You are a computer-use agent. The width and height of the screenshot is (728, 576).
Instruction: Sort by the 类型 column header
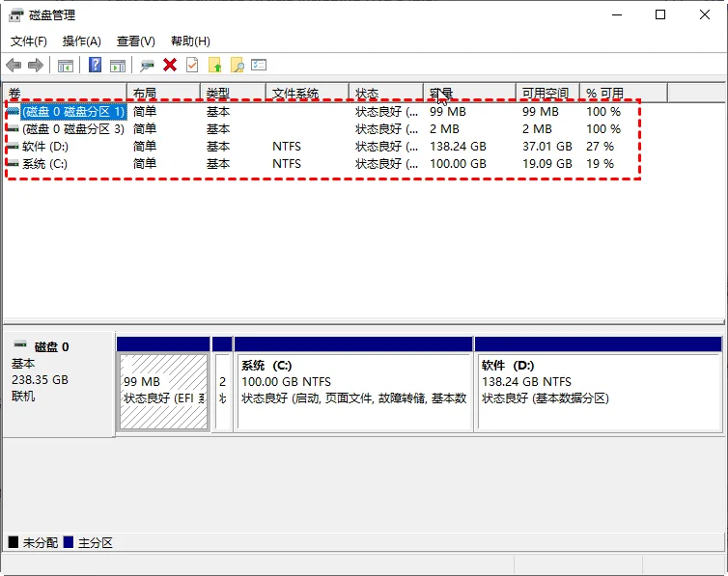(233, 94)
